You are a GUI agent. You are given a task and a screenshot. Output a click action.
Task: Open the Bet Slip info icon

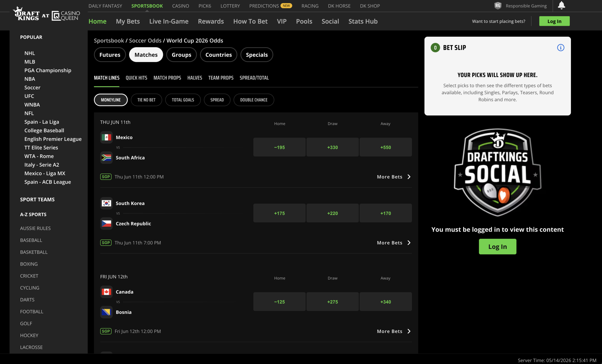click(x=560, y=48)
